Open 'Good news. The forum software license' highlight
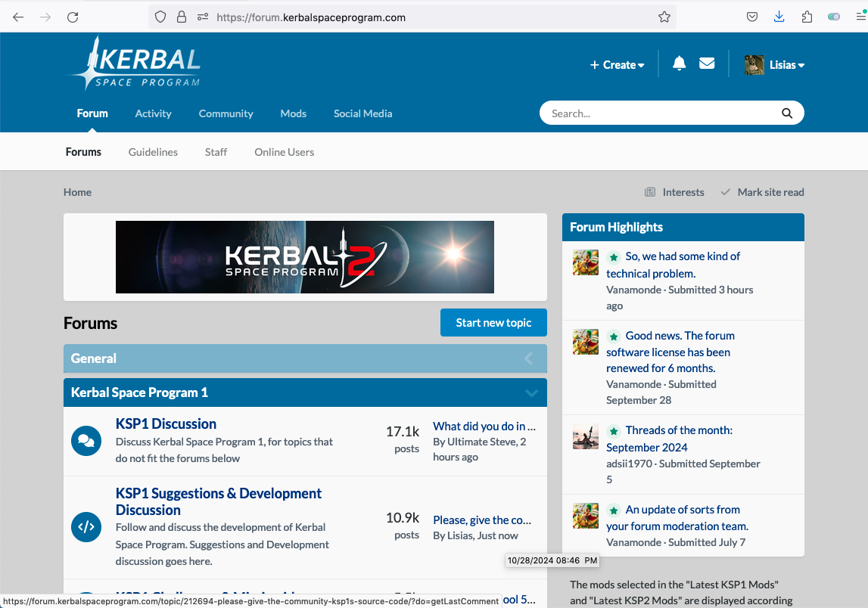This screenshot has height=608, width=868. coord(670,352)
